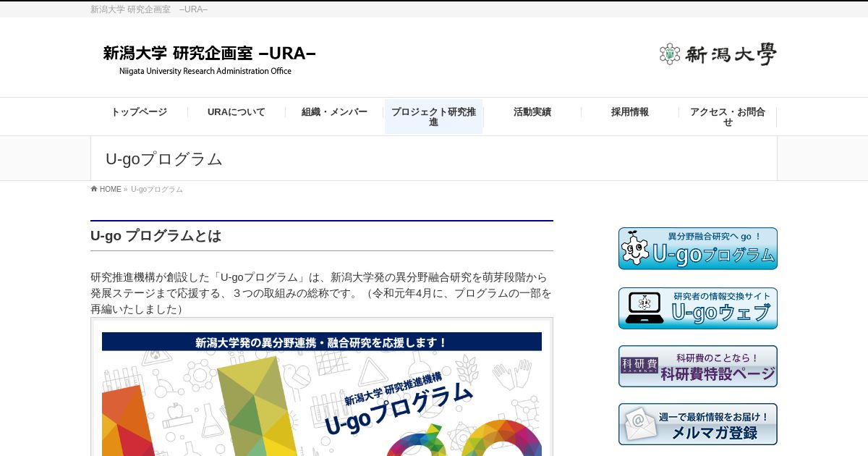
Task: Click the Niigata University crest logo
Action: (x=718, y=54)
